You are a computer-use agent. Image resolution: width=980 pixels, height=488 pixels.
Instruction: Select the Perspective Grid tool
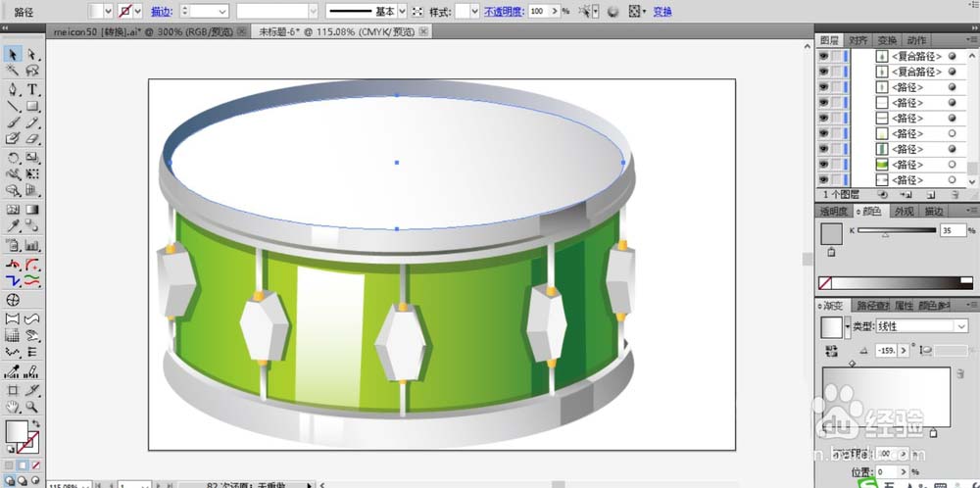point(32,190)
